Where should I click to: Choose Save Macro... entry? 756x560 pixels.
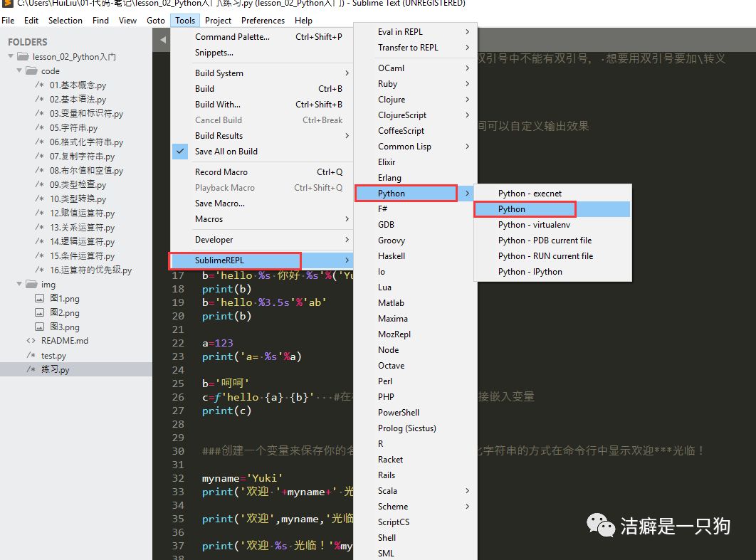(x=262, y=204)
